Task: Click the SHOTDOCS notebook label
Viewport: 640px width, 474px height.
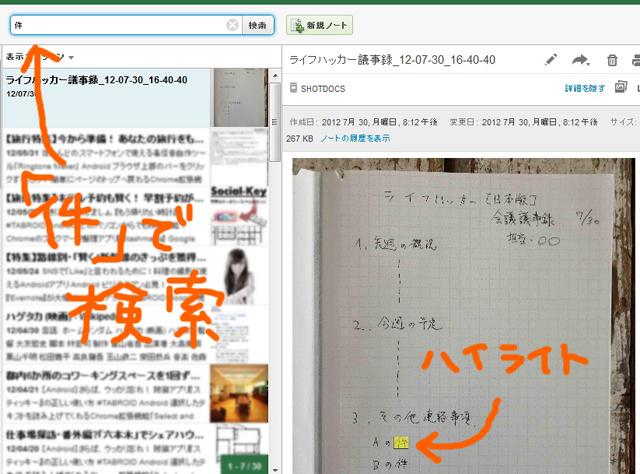Action: [x=323, y=89]
